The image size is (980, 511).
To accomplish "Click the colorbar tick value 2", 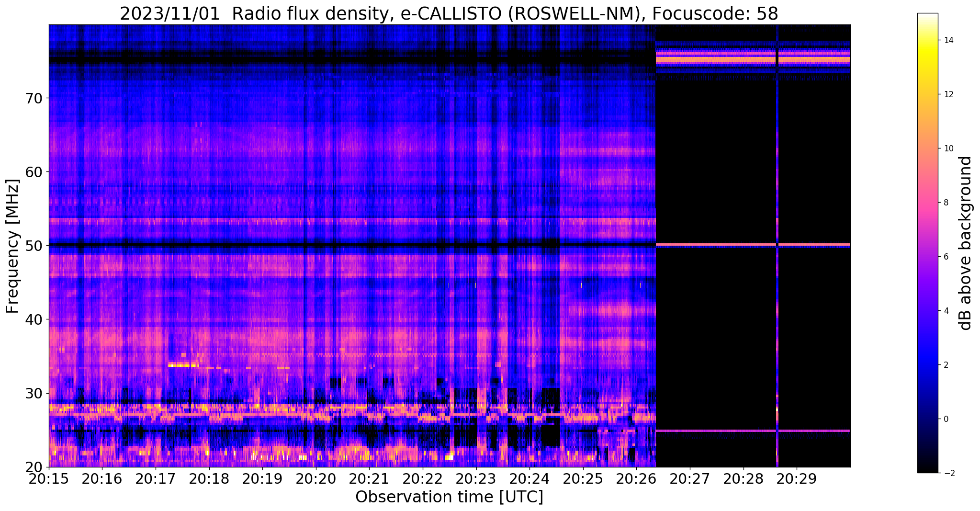I will tap(946, 365).
